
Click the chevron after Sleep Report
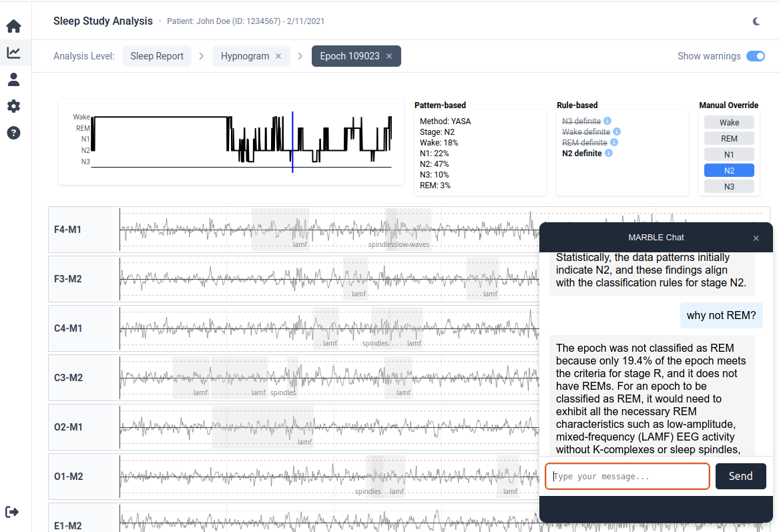(201, 56)
